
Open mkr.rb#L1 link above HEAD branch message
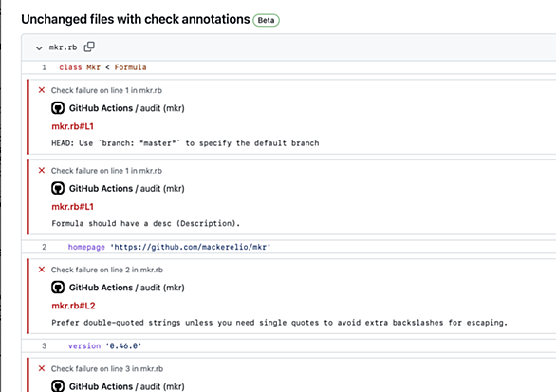pyautogui.click(x=73, y=126)
